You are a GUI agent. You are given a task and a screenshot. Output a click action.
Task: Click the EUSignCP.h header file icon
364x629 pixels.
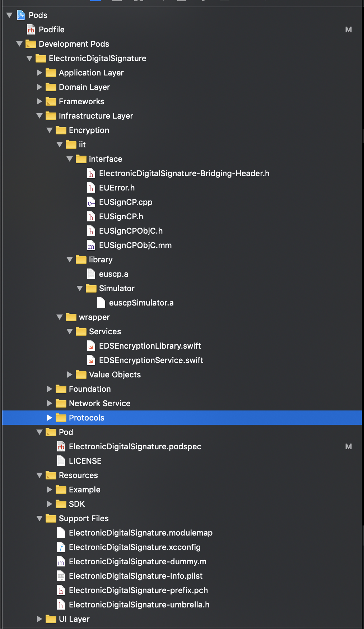[91, 216]
